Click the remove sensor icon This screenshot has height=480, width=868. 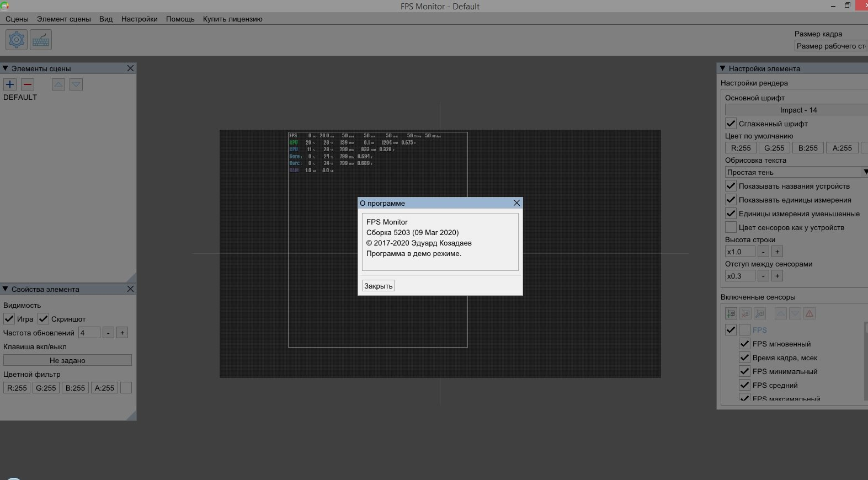(745, 313)
